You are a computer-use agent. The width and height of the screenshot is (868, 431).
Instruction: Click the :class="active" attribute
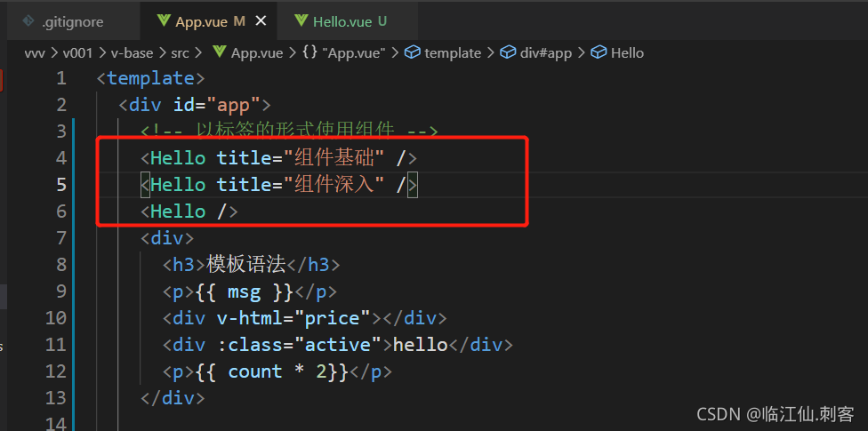[x=299, y=344]
